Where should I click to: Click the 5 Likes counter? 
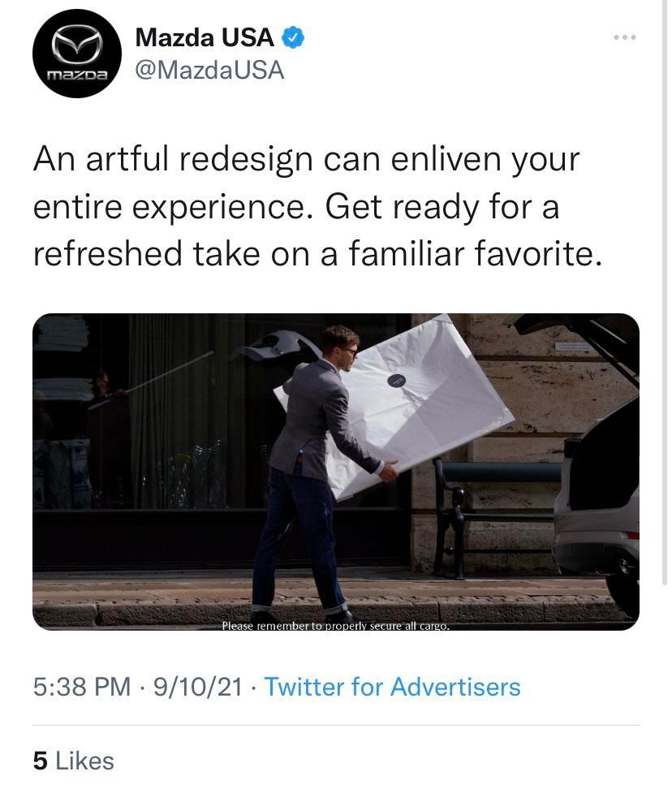pyautogui.click(x=73, y=761)
